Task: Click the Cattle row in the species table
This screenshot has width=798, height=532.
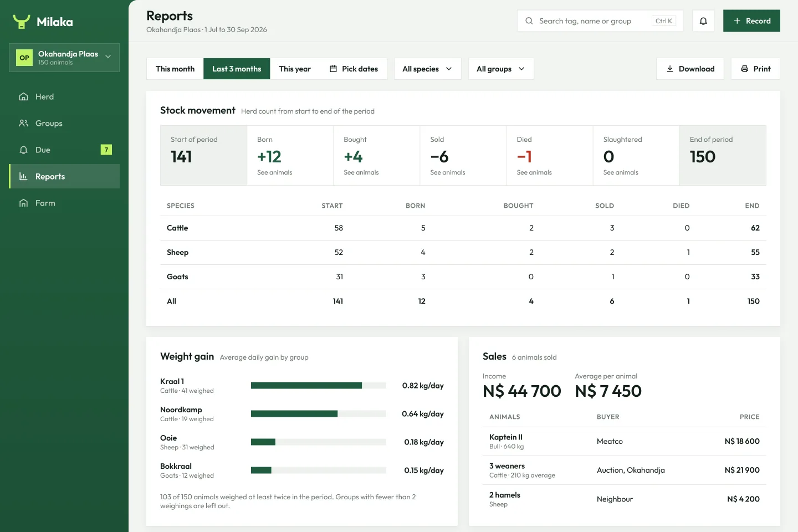Action: [x=463, y=228]
